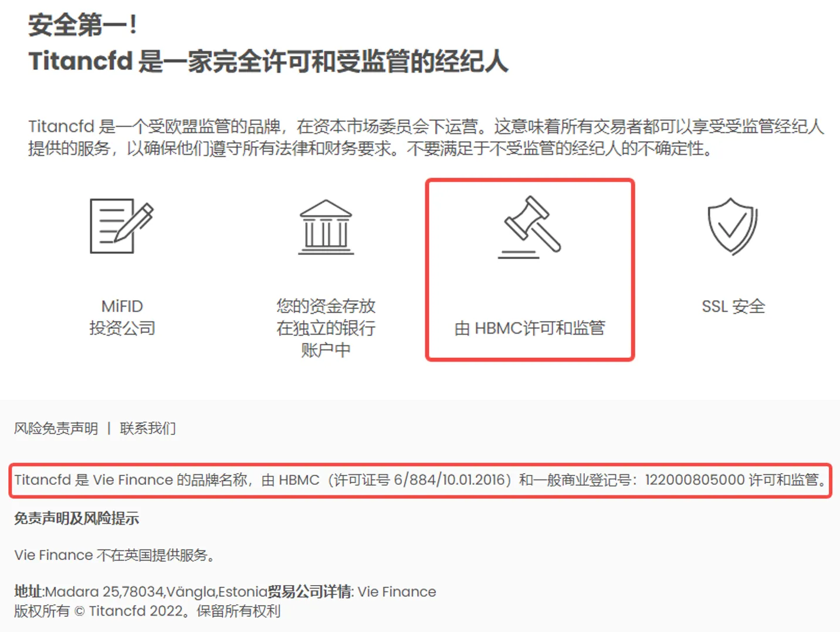Click the heading 'Titancfd 是一家完全许可和受监管的经纪人'
840x632 pixels.
pyautogui.click(x=268, y=62)
